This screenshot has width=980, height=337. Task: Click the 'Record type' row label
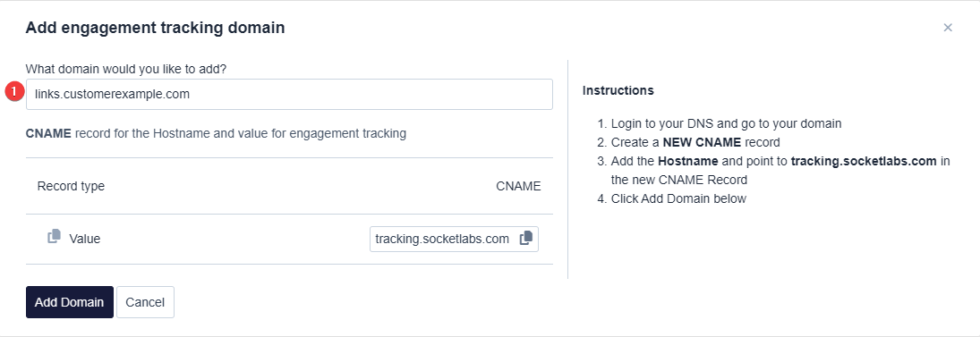(x=72, y=186)
